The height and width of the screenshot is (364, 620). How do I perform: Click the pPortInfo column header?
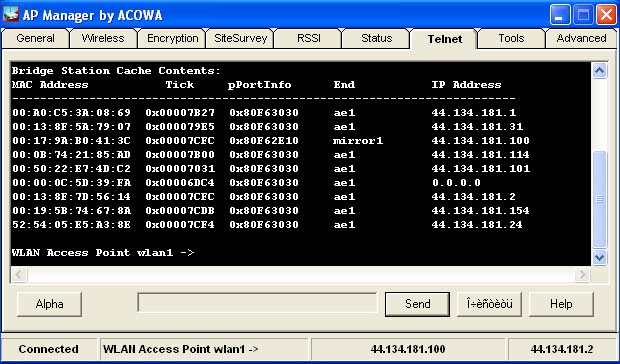(260, 85)
